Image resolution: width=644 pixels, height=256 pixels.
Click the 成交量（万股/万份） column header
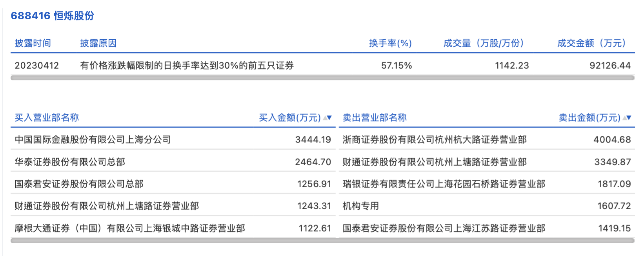(484, 43)
